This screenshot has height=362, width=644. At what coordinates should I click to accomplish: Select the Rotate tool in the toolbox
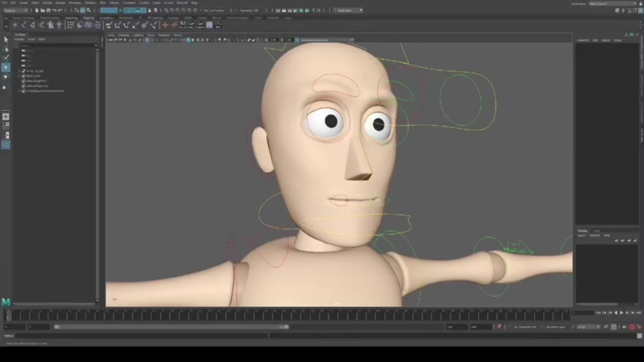coord(6,77)
